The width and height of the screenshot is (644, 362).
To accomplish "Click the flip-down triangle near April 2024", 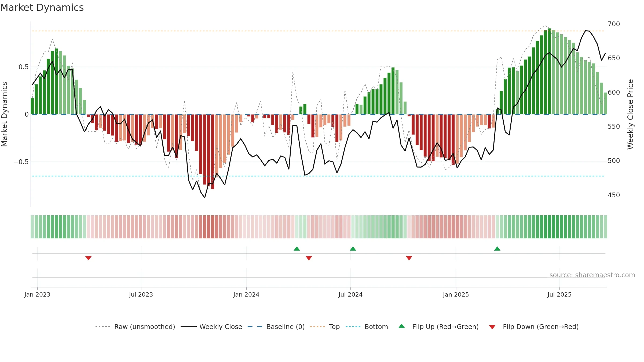I will click(x=309, y=258).
